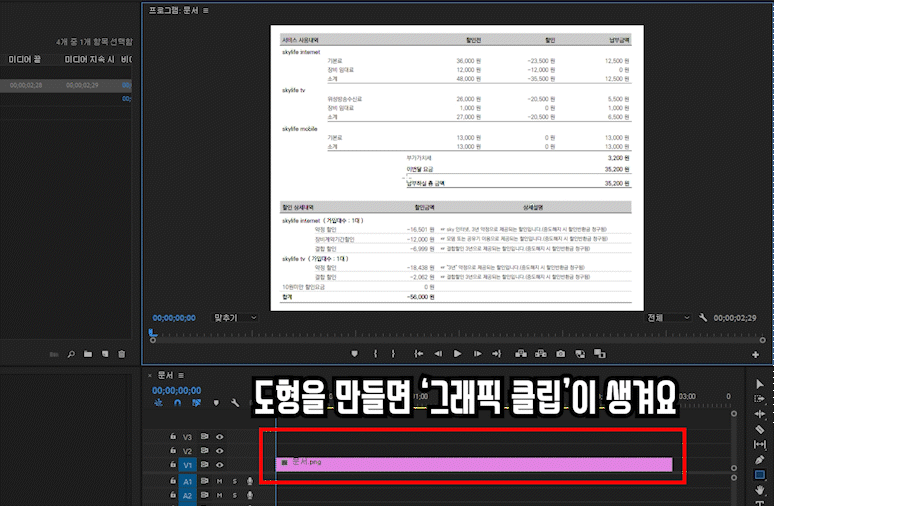Open the 전체 playback resolution dropdown

pyautogui.click(x=669, y=318)
